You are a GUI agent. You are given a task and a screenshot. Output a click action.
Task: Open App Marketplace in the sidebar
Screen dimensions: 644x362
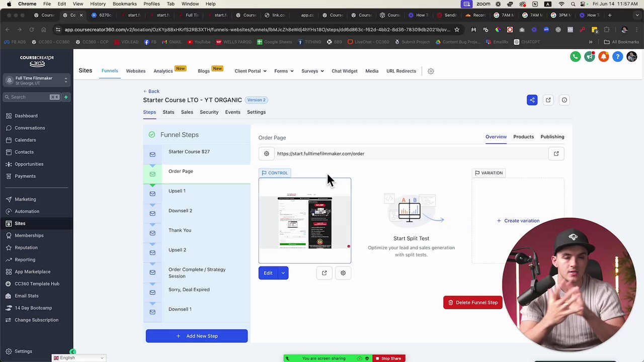pos(33,272)
